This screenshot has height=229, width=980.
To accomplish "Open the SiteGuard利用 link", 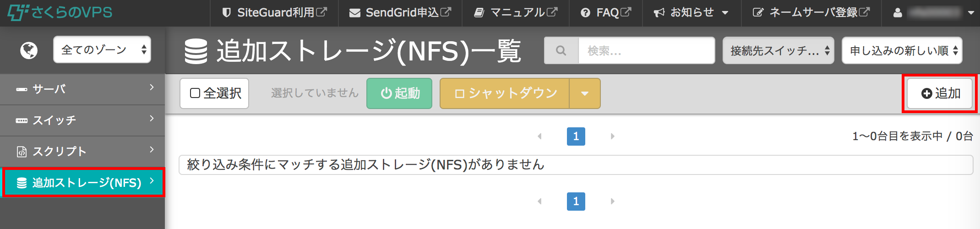I will point(274,13).
